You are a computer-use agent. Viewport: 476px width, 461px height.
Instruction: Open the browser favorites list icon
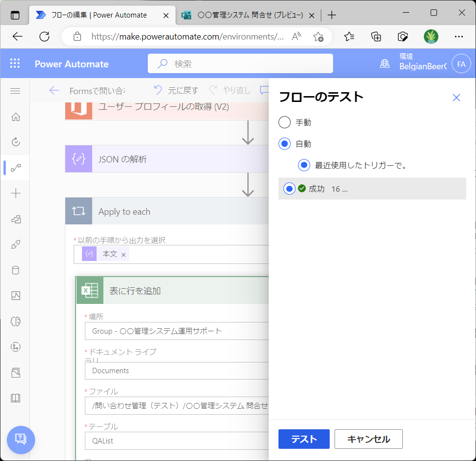tap(349, 37)
